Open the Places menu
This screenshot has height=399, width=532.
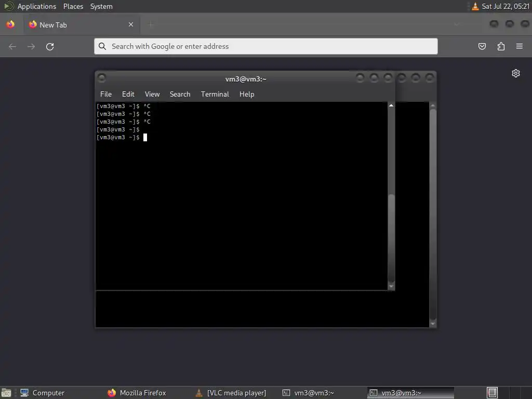pyautogui.click(x=73, y=6)
